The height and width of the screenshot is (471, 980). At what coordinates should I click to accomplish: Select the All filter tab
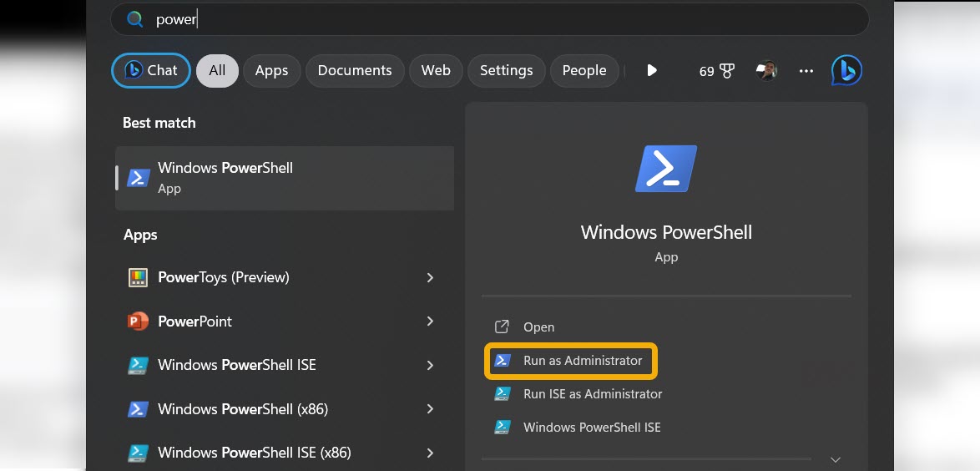click(218, 71)
